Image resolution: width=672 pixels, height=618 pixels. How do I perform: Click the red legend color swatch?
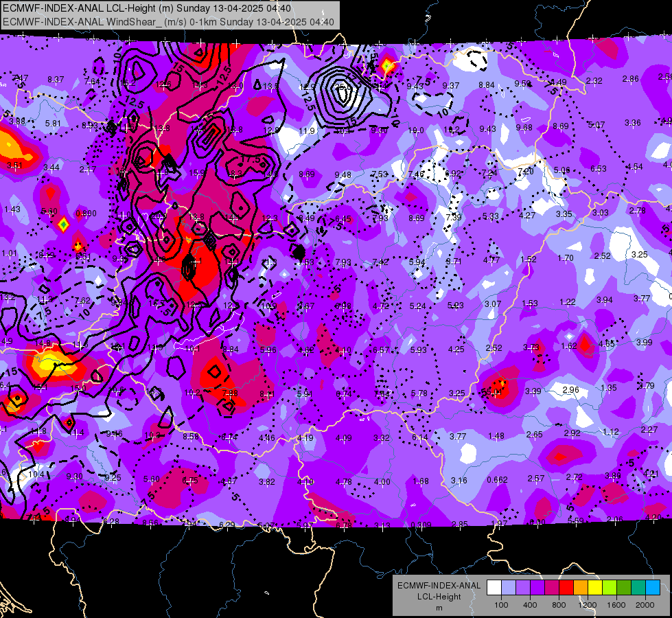[x=566, y=588]
